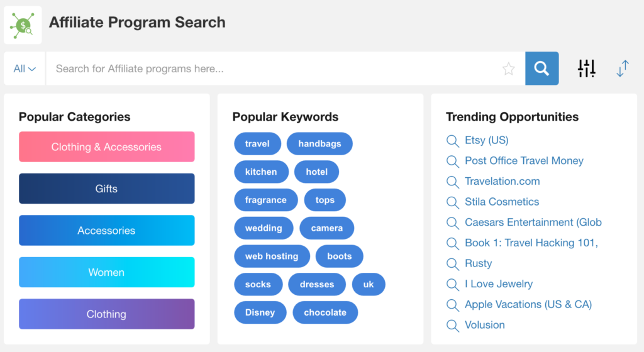Click the star favorite icon in search bar
Screen dimensions: 644x352
509,69
